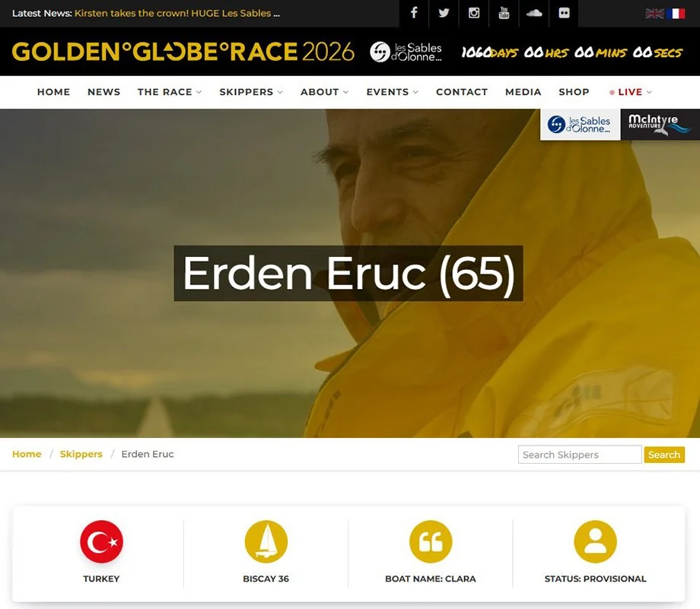Click the Home breadcrumb link
The width and height of the screenshot is (700, 609).
(x=27, y=454)
